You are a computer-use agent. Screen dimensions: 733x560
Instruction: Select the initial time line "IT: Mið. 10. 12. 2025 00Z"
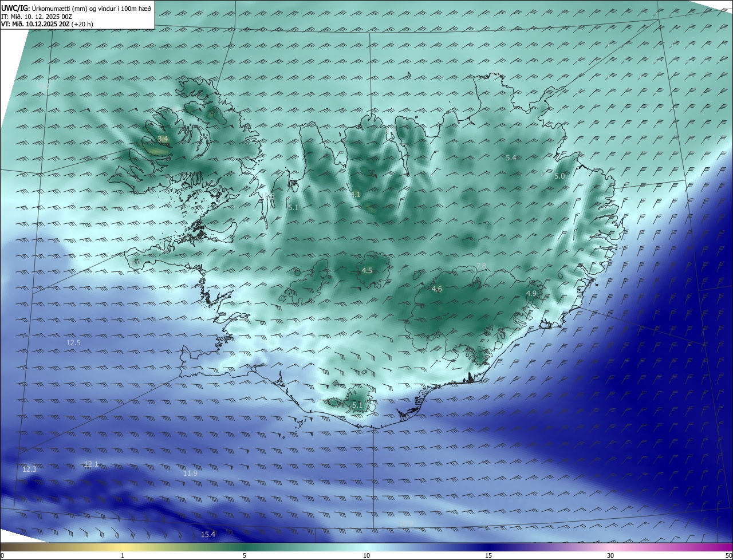(36, 17)
